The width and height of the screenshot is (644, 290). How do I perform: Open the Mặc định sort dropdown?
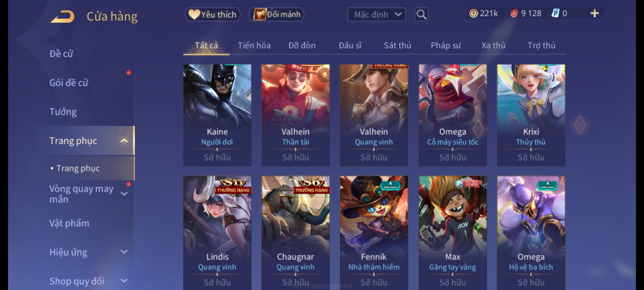[376, 15]
